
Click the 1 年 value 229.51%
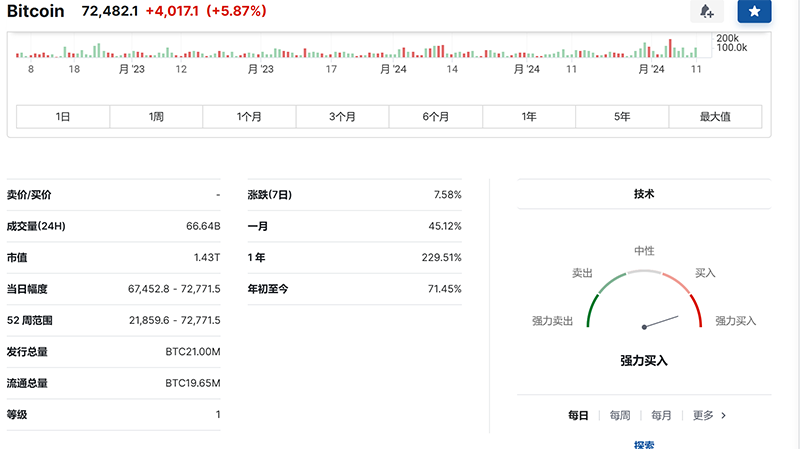click(441, 258)
